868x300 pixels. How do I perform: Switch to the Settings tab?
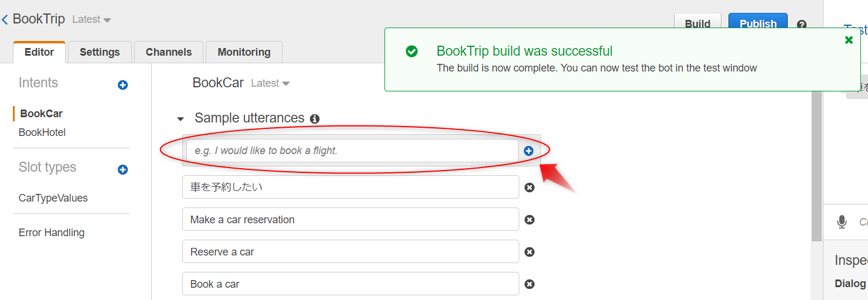pyautogui.click(x=100, y=52)
